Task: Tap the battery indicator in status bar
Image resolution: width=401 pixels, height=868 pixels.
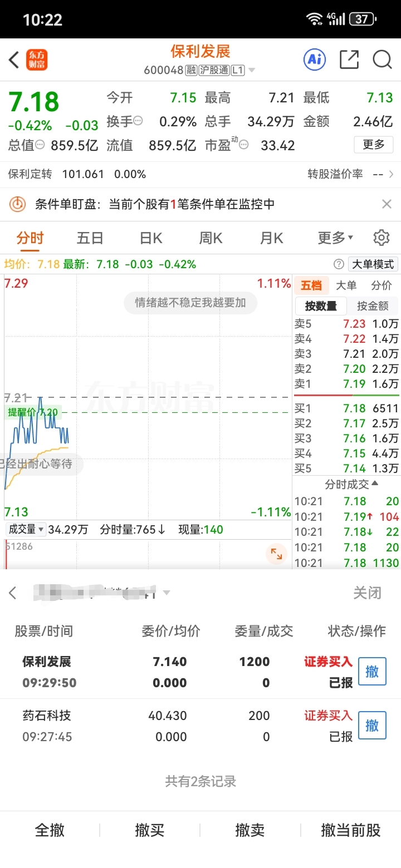Action: click(x=363, y=19)
